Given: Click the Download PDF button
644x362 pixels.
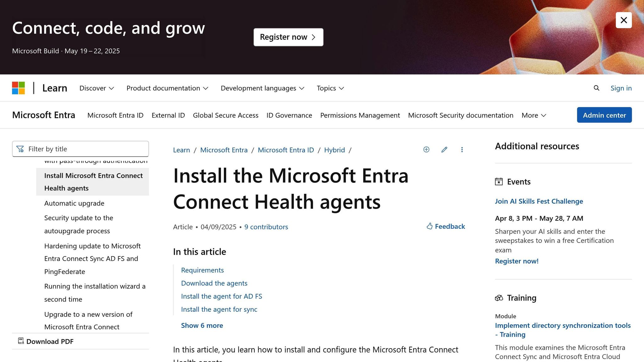Looking at the screenshot, I should [x=46, y=341].
